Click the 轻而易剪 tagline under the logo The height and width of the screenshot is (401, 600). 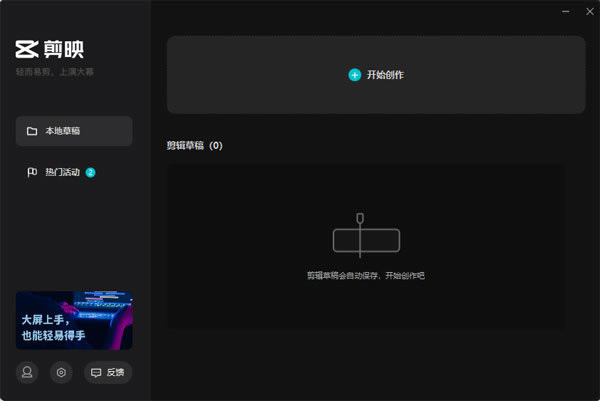pos(55,72)
